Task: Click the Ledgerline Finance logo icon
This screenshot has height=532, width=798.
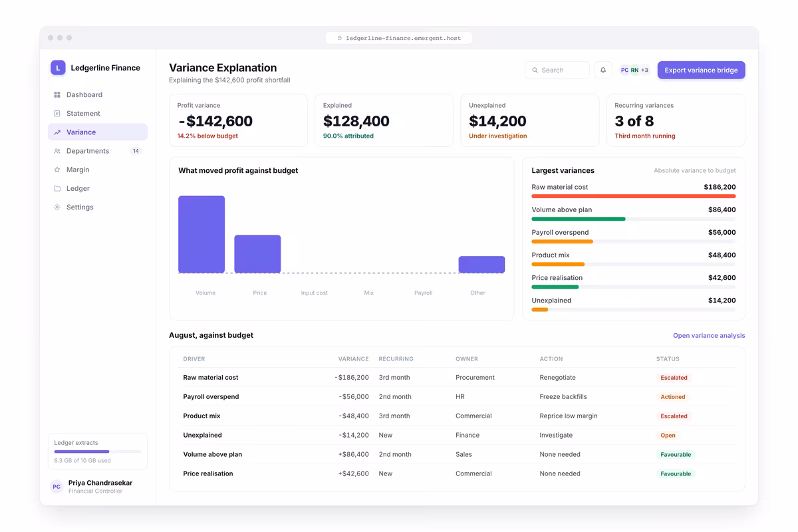Action: coord(58,67)
